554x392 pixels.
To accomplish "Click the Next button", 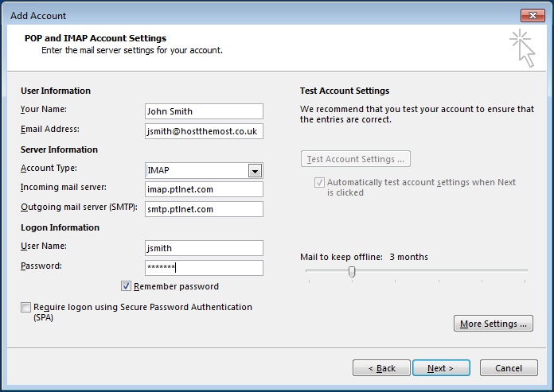I will coord(440,368).
